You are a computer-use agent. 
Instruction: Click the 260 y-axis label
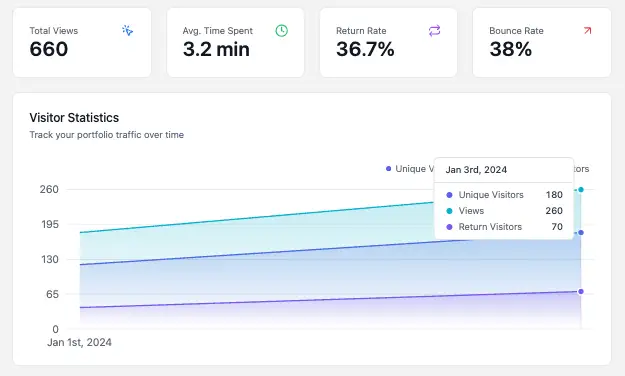[49, 189]
